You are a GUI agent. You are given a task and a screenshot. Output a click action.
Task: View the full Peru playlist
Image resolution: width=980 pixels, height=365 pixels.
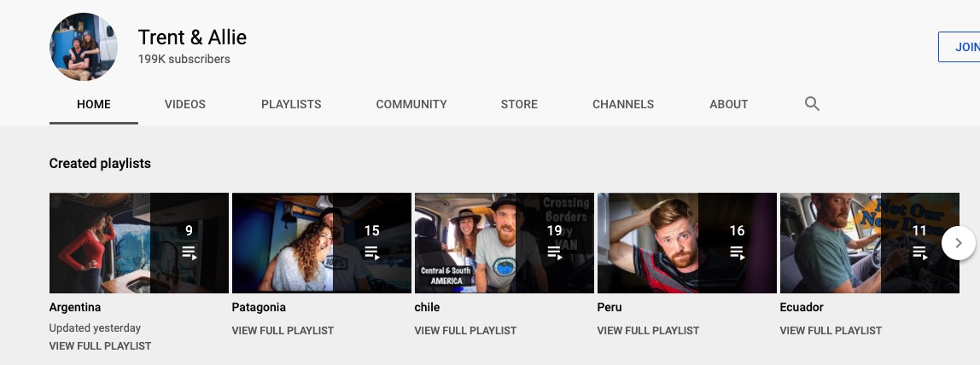(648, 331)
